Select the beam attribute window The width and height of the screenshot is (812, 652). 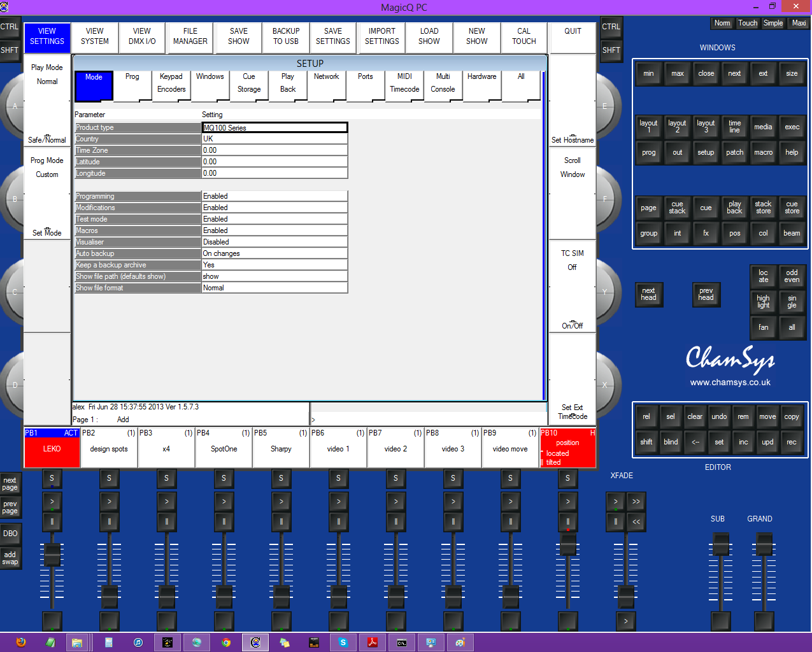click(792, 233)
